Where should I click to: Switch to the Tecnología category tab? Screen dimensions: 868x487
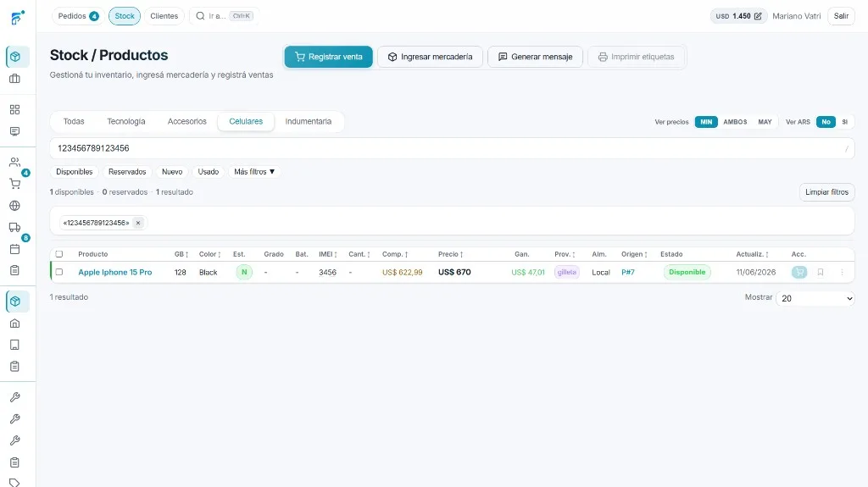(x=126, y=121)
